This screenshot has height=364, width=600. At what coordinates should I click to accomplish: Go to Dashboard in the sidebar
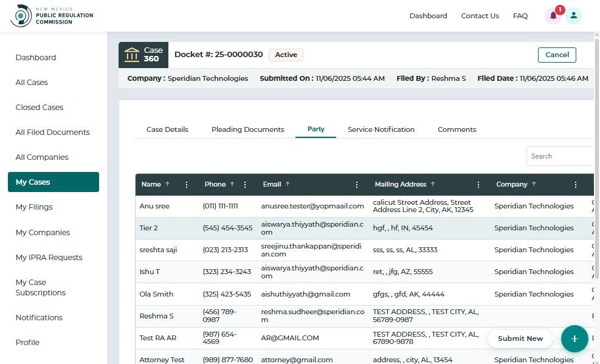36,57
